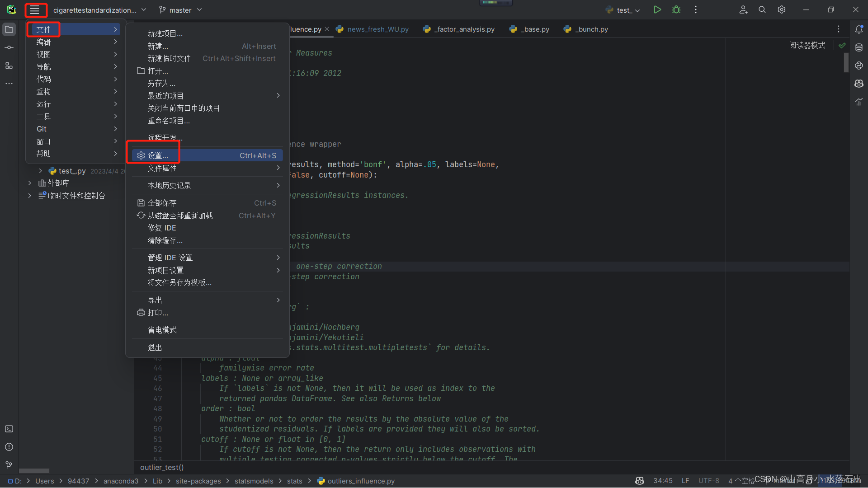The height and width of the screenshot is (488, 868).
Task: Click Search Everywhere magnifier icon
Action: [762, 9]
